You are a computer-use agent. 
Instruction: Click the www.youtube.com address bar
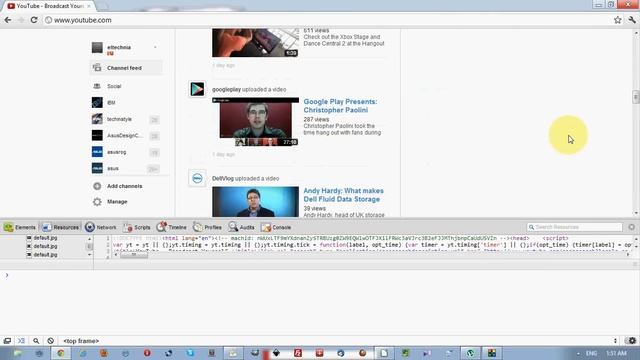pos(327,20)
